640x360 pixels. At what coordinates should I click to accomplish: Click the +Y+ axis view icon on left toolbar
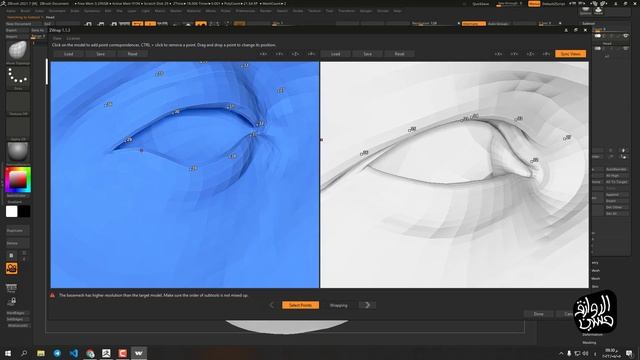coord(279,54)
